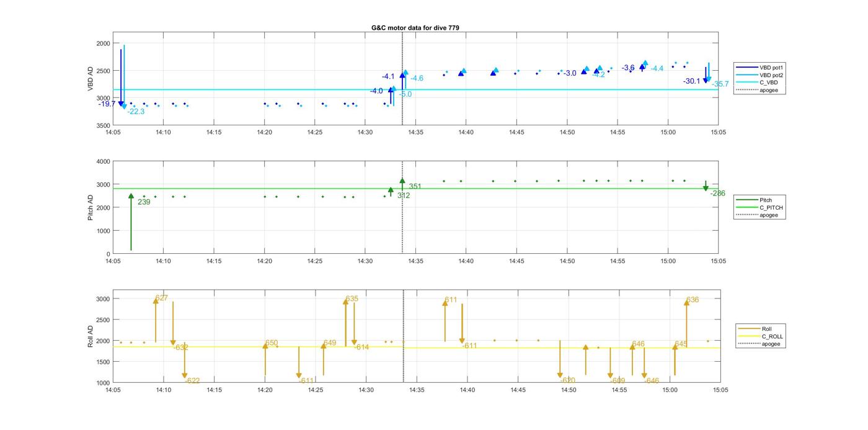The height and width of the screenshot is (430, 868).
Task: Click the "-4.4" VBD data label
Action: (x=657, y=69)
